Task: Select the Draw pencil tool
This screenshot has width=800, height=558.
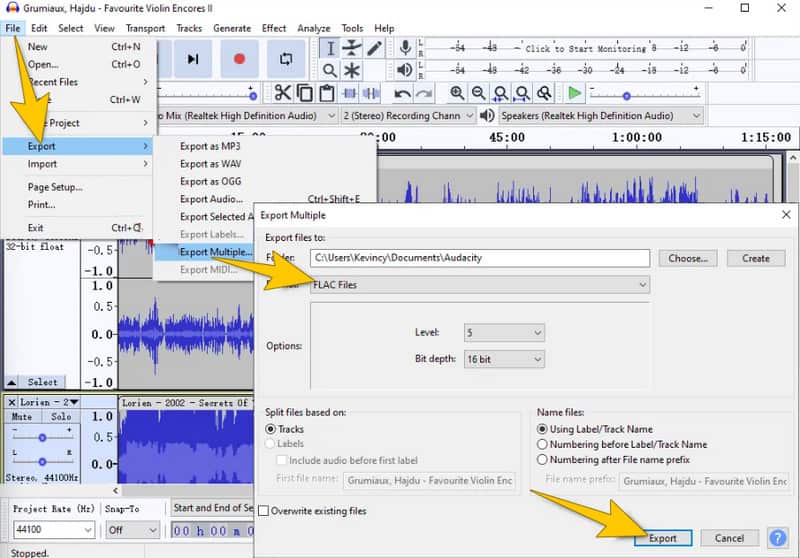Action: 374,48
